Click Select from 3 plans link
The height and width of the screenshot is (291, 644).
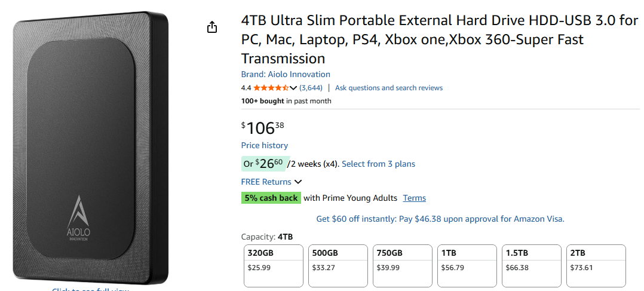378,164
